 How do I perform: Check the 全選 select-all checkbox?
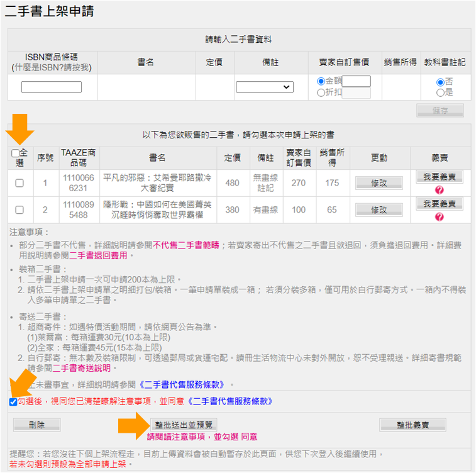tap(15, 153)
